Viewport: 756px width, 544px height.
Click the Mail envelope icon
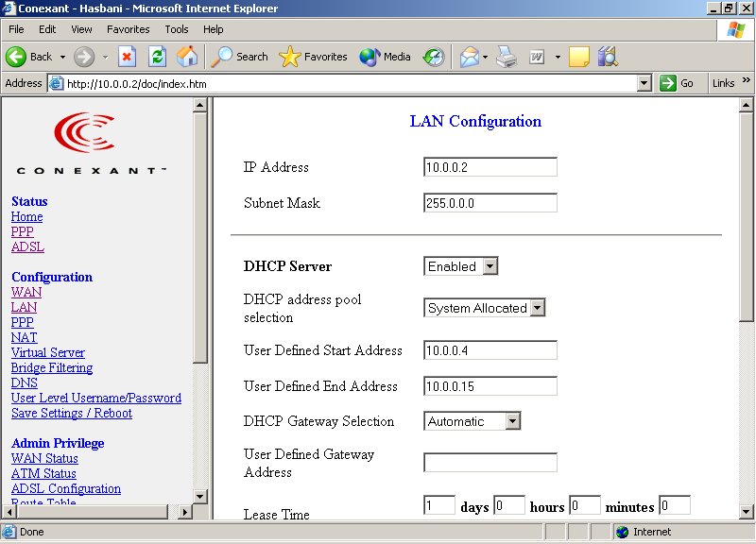coord(469,57)
